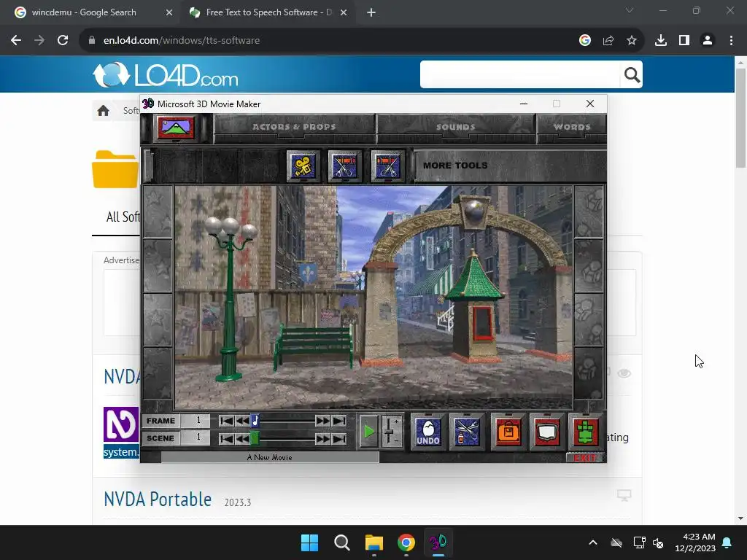Open Windows Start menu

click(x=309, y=542)
